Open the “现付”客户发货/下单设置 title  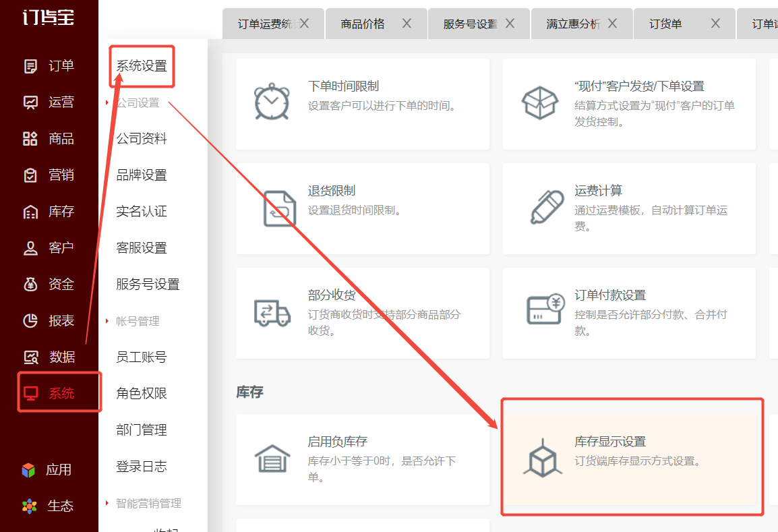pyautogui.click(x=640, y=86)
